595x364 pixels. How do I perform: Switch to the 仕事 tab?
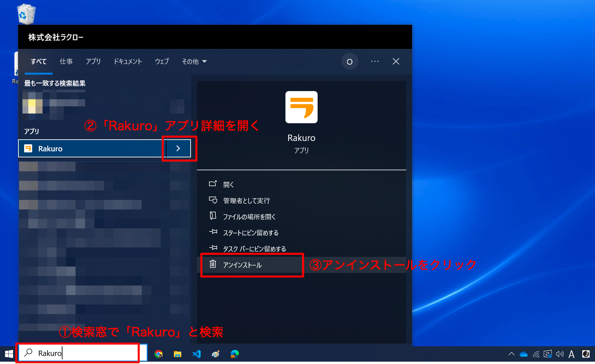[66, 62]
